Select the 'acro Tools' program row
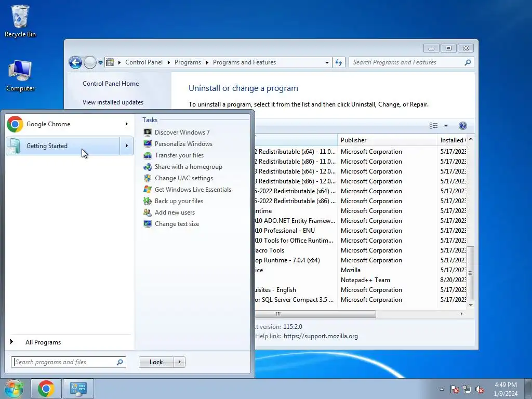This screenshot has height=399, width=532. pyautogui.click(x=361, y=250)
